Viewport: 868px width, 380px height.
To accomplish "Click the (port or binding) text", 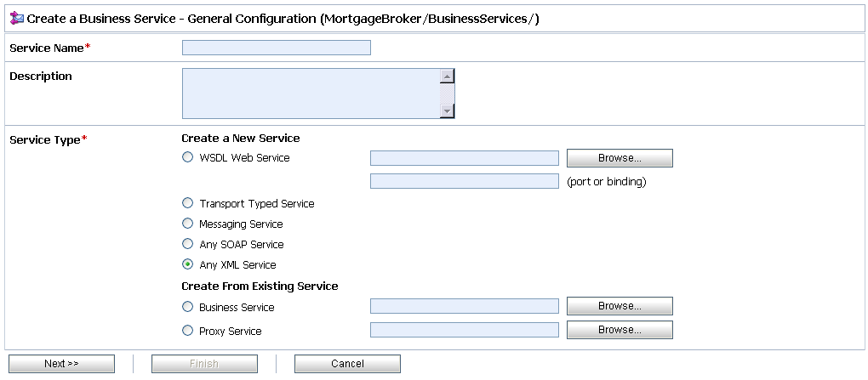I will point(607,181).
